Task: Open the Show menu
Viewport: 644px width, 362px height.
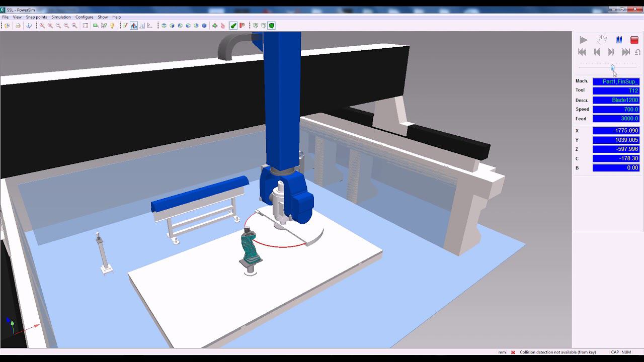Action: click(x=103, y=17)
